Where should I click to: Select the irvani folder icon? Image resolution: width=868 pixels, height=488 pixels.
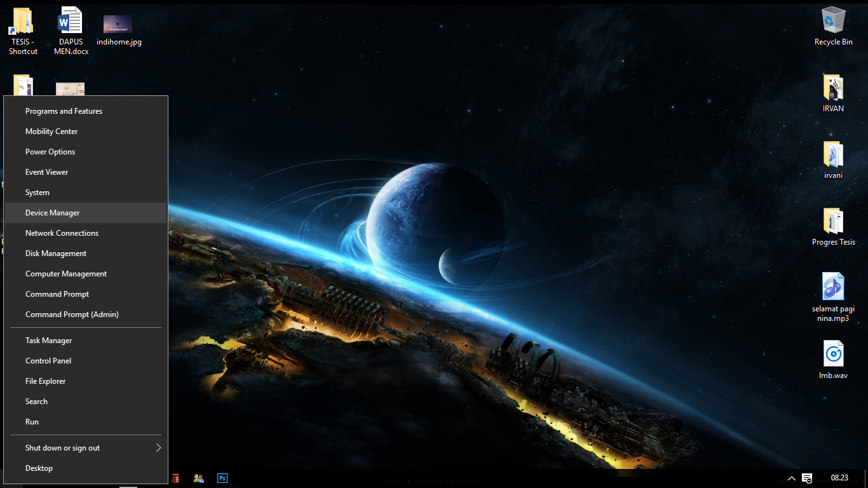pos(833,154)
